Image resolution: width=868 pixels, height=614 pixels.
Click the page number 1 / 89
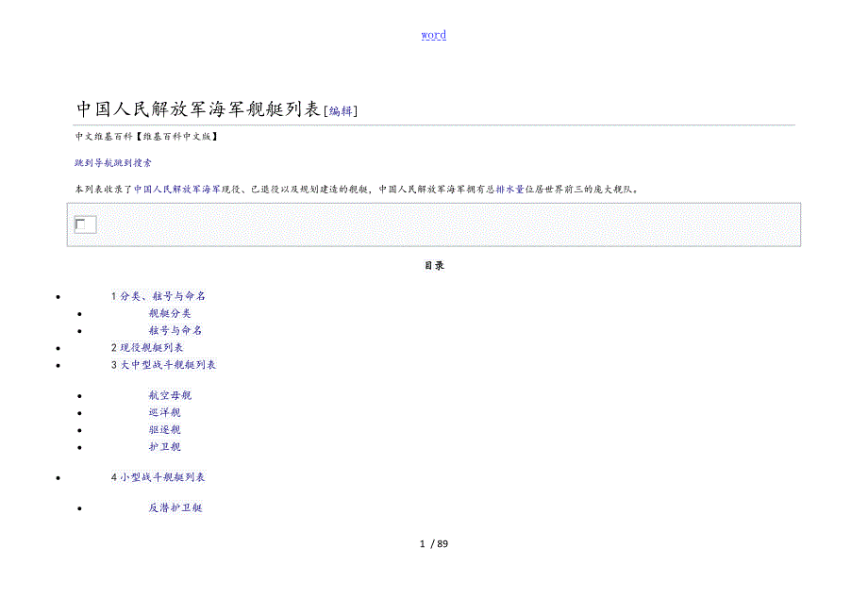(x=434, y=544)
